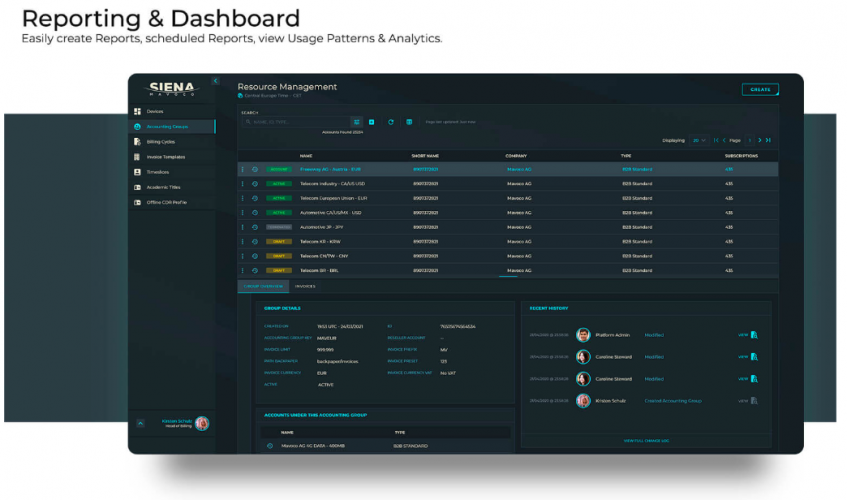Click Platform Admin avatar
Screen dimensions: 847x500
coord(583,335)
